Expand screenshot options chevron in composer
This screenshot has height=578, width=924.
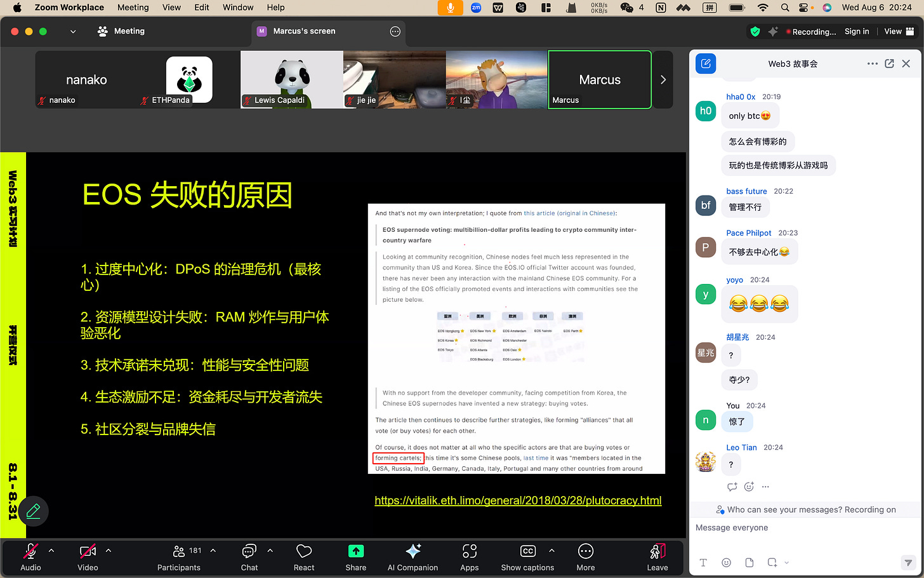click(x=787, y=563)
